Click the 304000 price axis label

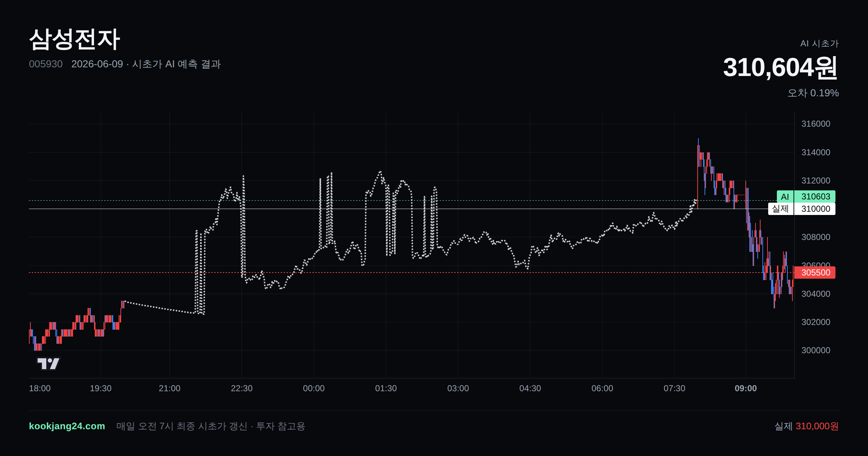tap(816, 294)
